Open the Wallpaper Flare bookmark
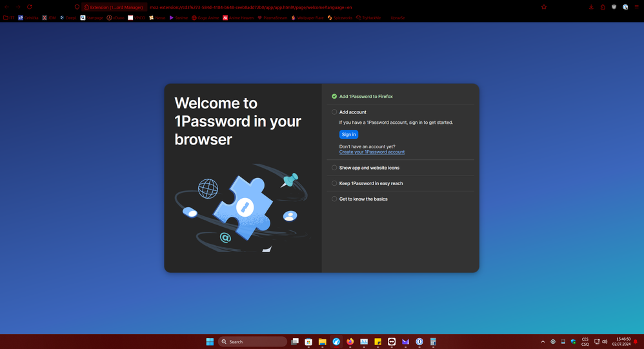 click(x=307, y=18)
